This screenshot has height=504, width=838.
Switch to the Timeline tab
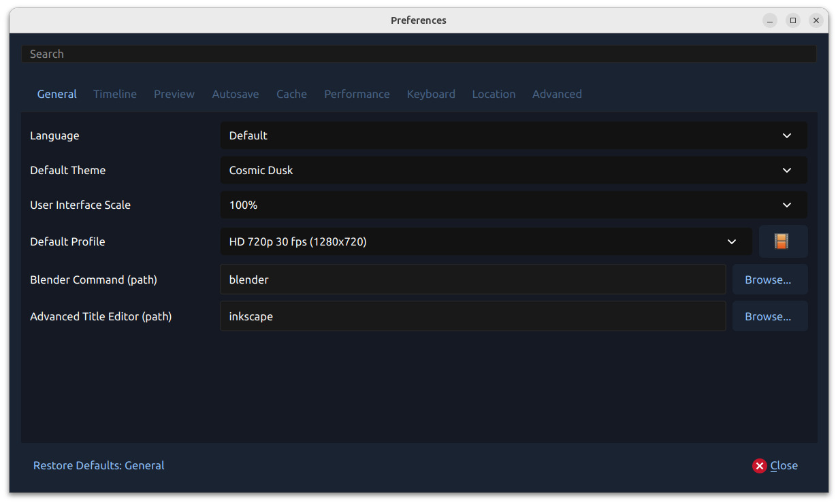(115, 94)
